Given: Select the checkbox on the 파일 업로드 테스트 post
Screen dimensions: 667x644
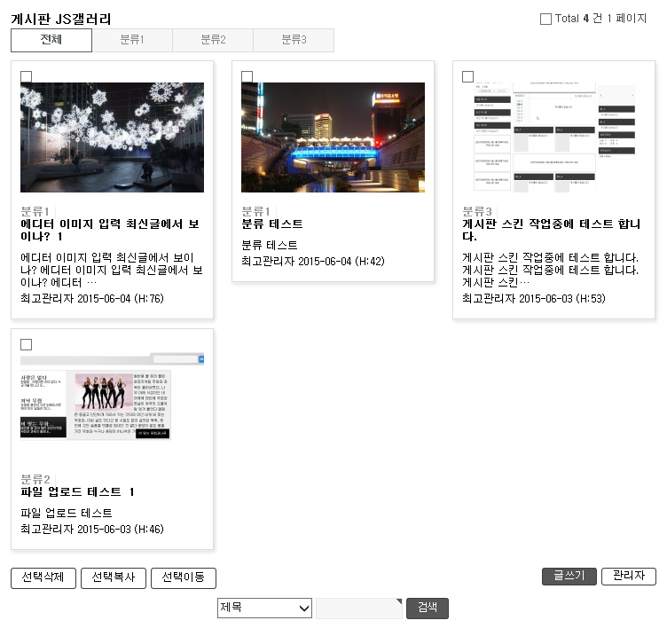Looking at the screenshot, I should pos(26,344).
